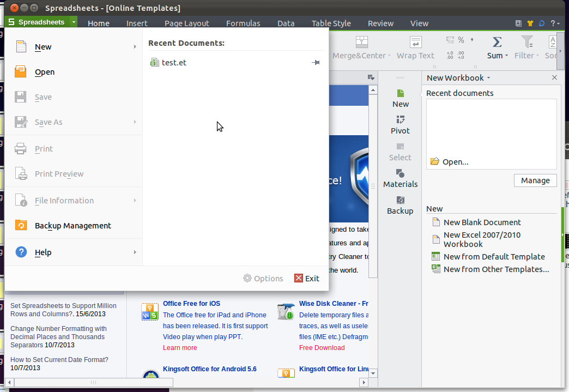Image resolution: width=569 pixels, height=392 pixels.
Task: Click the Sum sigma icon
Action: pyautogui.click(x=497, y=42)
